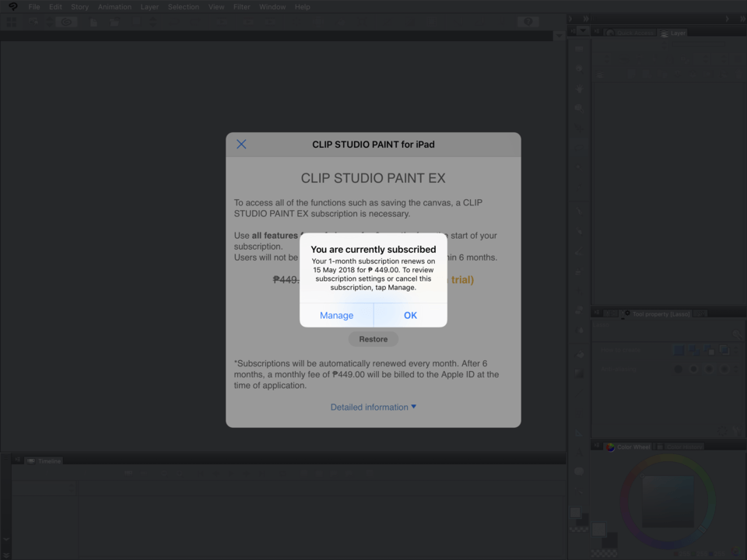Open the Story menu

click(x=79, y=7)
